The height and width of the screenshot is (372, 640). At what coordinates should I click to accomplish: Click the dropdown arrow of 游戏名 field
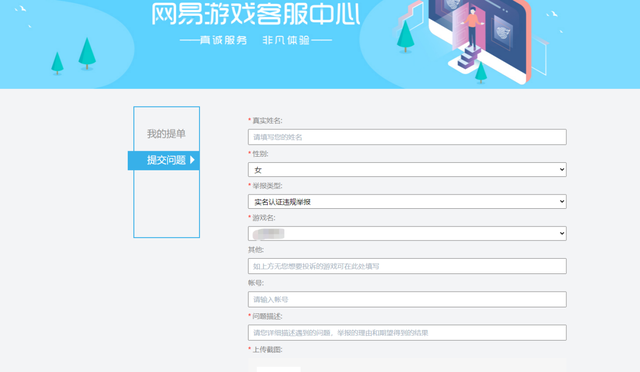tap(562, 233)
